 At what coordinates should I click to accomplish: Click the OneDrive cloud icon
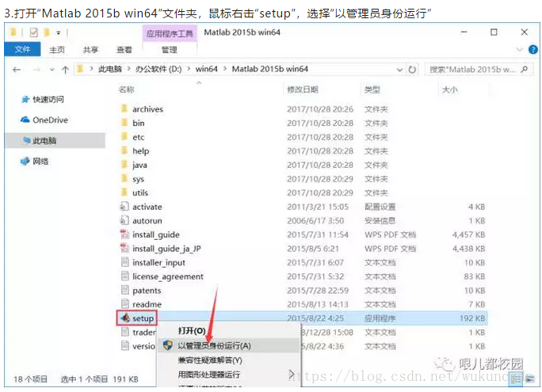click(x=25, y=120)
